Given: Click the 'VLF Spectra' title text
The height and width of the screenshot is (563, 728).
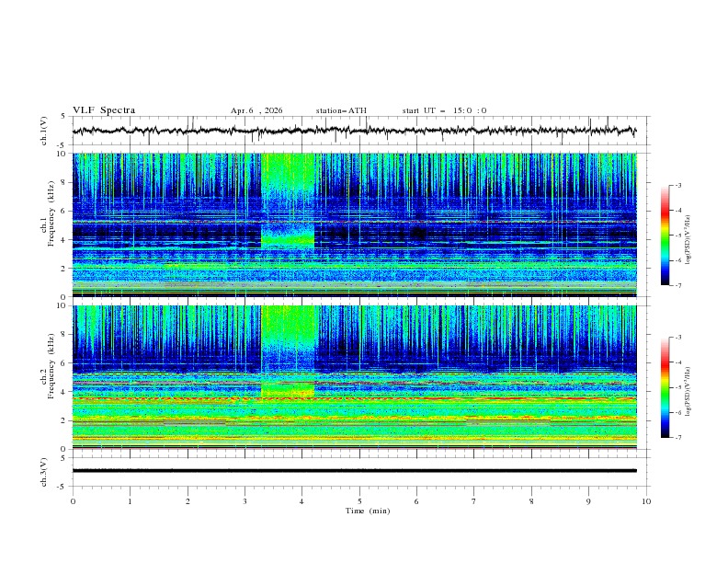Looking at the screenshot, I should pyautogui.click(x=104, y=110).
